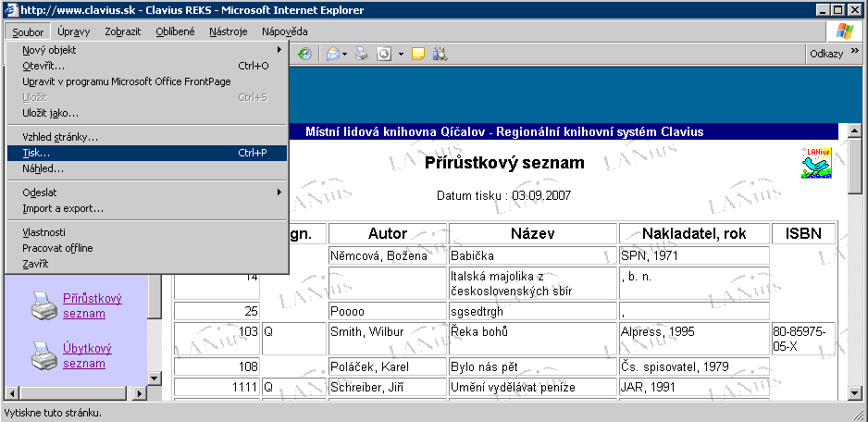Click the Němcová, Božena author cell
Image resolution: width=868 pixels, height=422 pixels.
point(388,255)
